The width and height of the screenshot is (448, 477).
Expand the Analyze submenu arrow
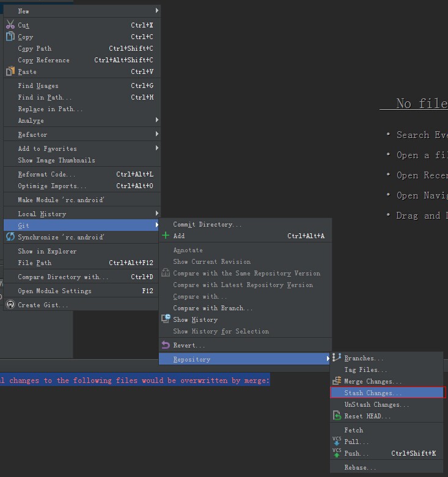click(156, 120)
